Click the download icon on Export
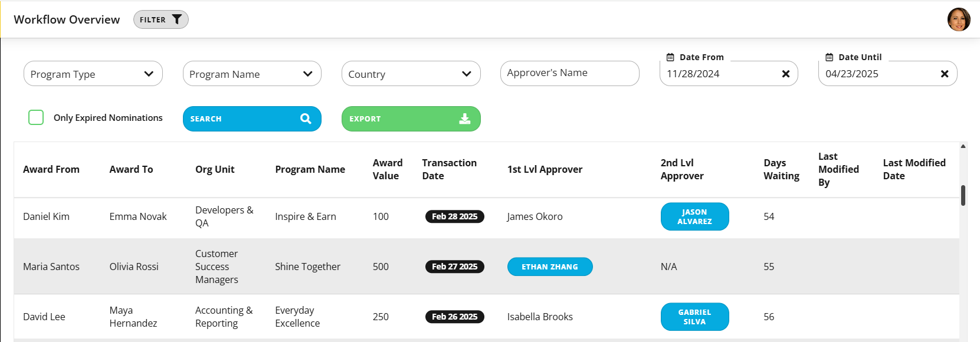The image size is (980, 342). pos(465,119)
